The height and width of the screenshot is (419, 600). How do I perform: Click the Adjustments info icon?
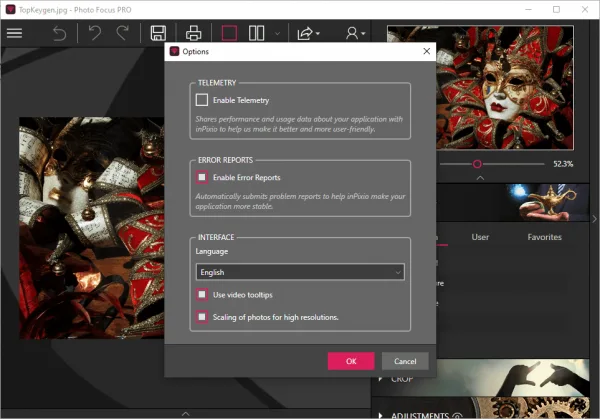(x=457, y=416)
